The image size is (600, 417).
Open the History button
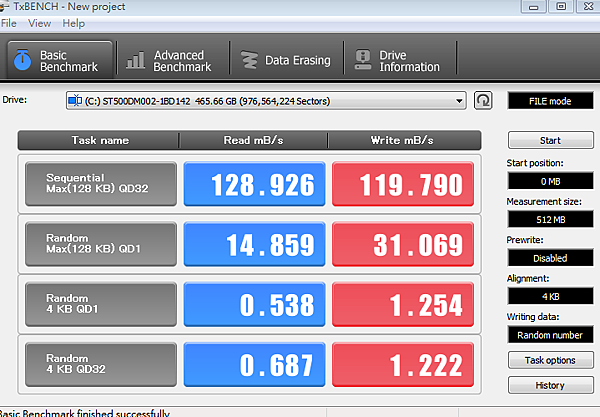coord(551,385)
